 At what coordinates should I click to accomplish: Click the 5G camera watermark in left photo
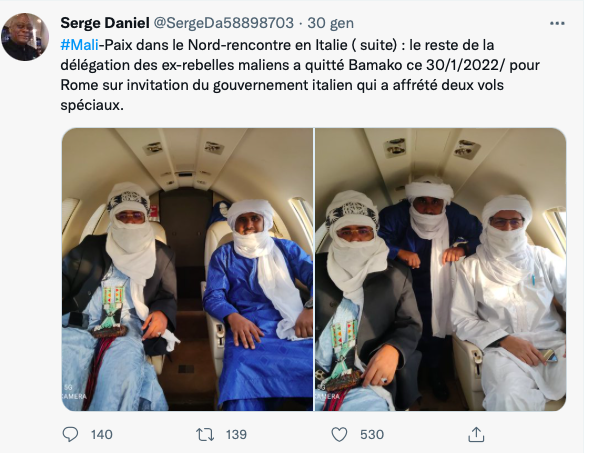75,392
